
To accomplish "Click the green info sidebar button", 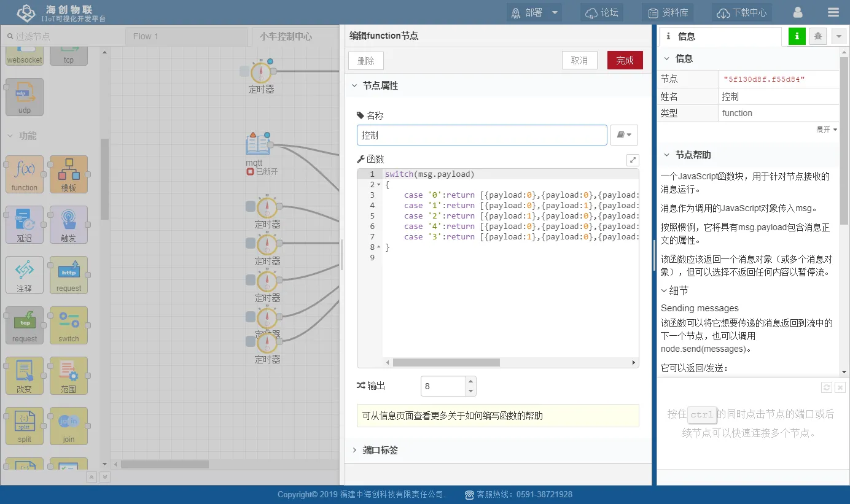I will pyautogui.click(x=797, y=37).
